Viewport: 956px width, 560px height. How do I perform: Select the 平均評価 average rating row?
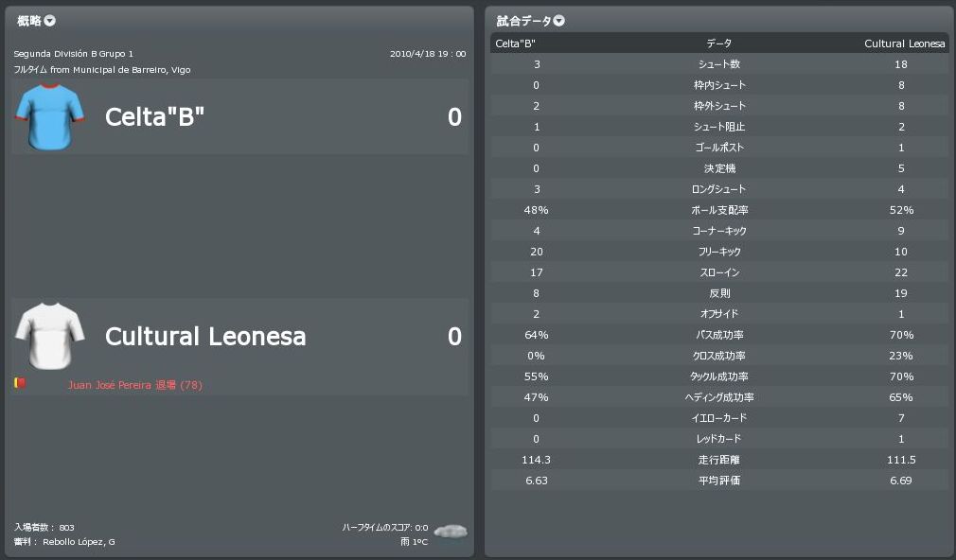click(x=718, y=481)
